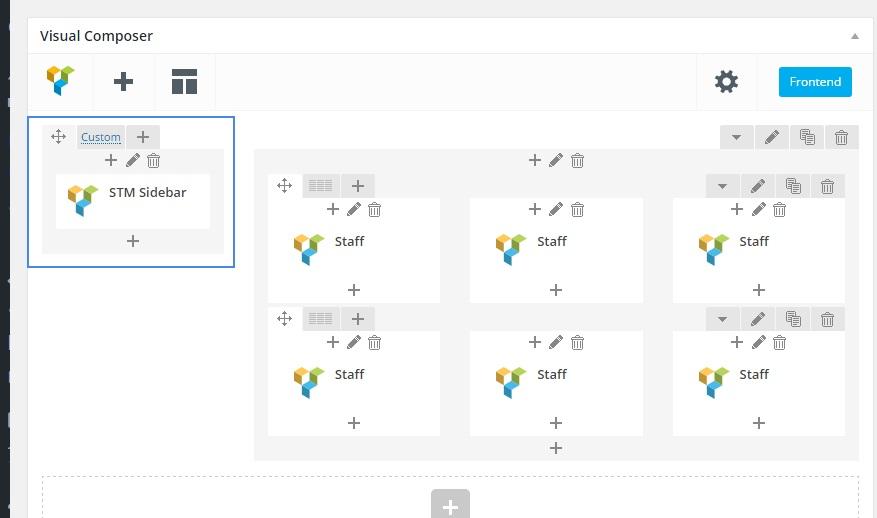Image resolution: width=877 pixels, height=518 pixels.
Task: Click the Add Element plus icon in toolbar
Action: click(x=123, y=81)
